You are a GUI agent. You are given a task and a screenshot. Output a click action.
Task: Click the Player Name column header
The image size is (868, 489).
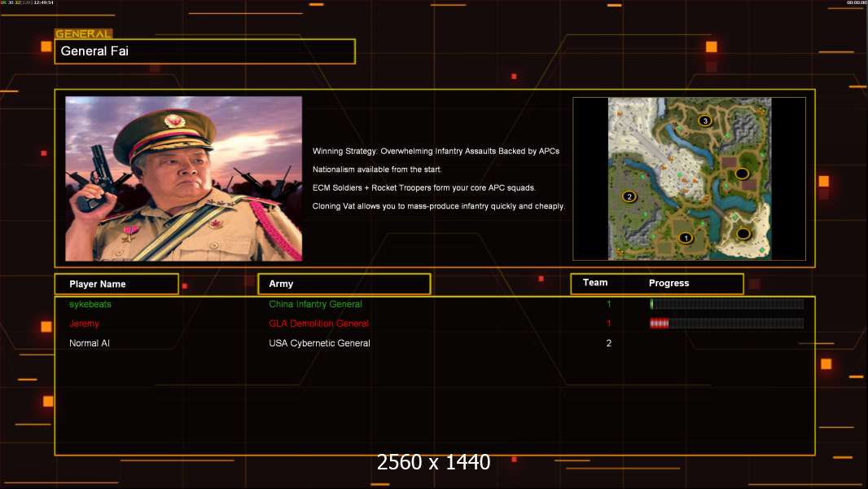[x=116, y=284]
